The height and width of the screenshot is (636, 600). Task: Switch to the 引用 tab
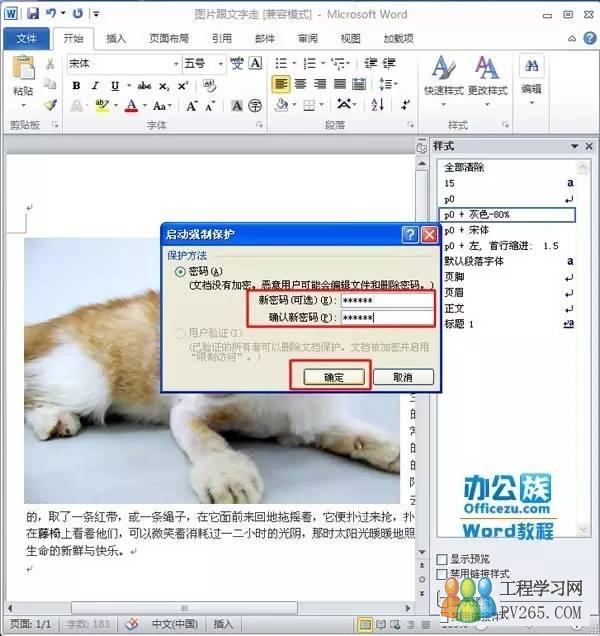(222, 39)
